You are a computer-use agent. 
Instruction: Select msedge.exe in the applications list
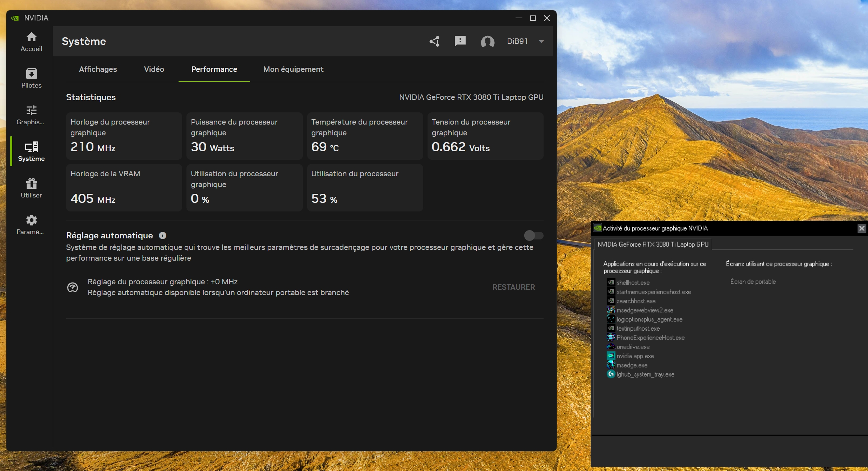(632, 365)
